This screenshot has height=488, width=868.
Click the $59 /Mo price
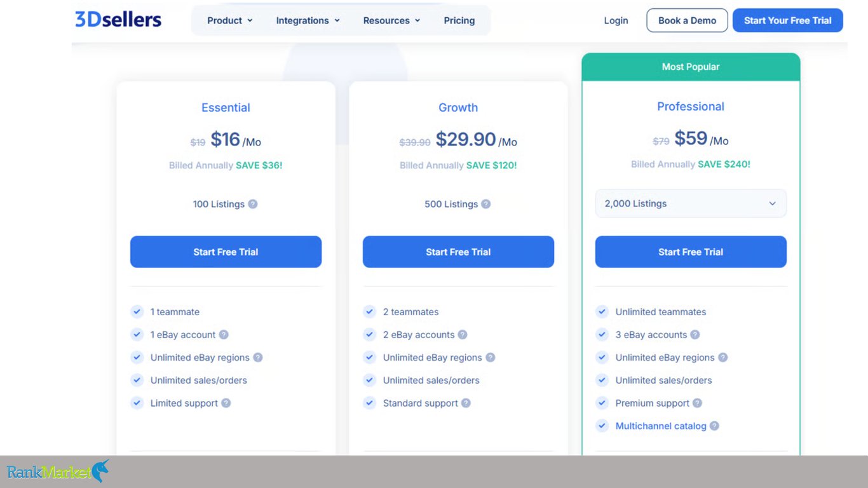coord(702,139)
